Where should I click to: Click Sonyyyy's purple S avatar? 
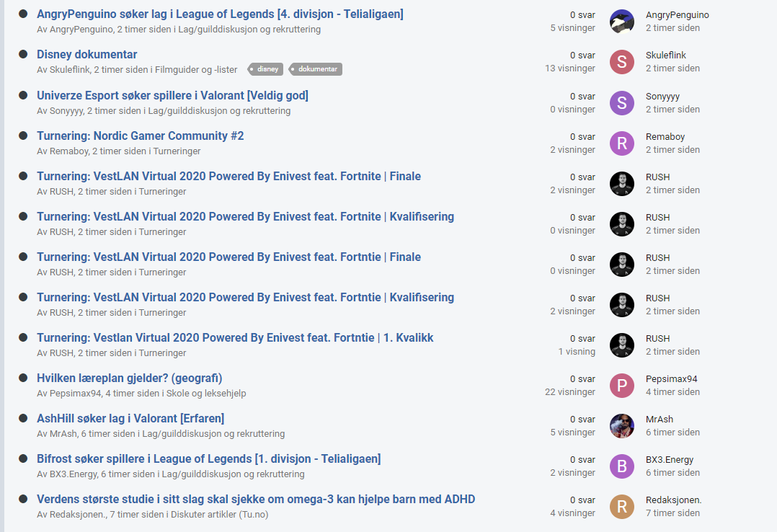coord(622,102)
